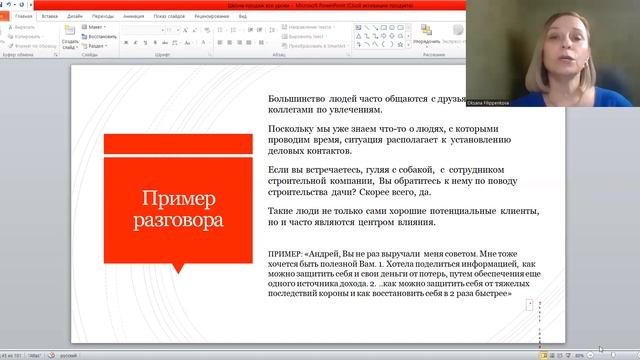Justify the text
The height and width of the screenshot is (360, 640).
click(x=249, y=42)
